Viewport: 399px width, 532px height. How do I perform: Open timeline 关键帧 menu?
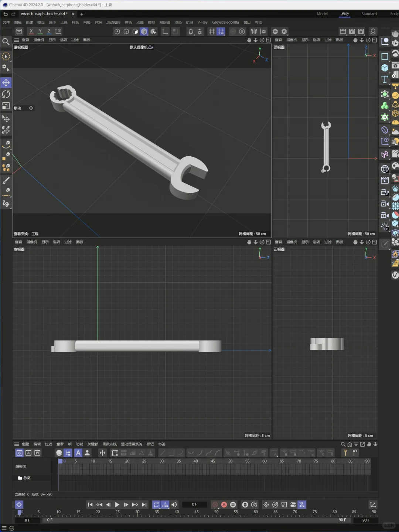(x=93, y=444)
